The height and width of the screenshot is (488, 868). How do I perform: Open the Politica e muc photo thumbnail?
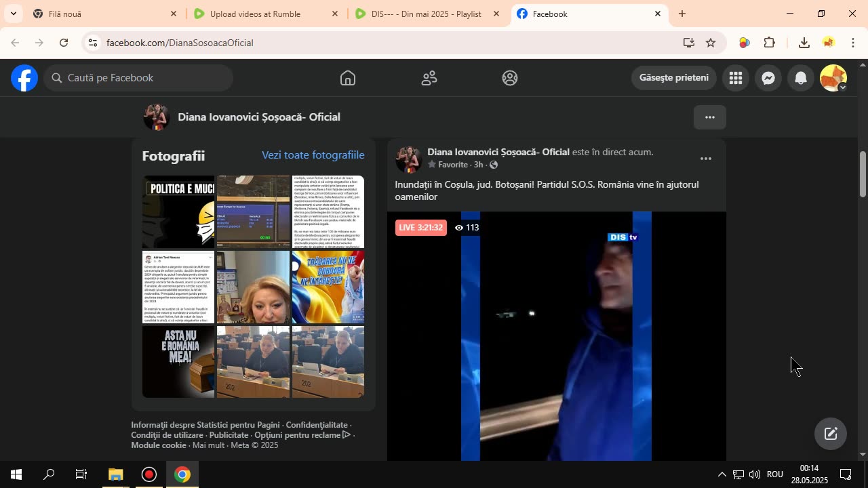click(178, 211)
